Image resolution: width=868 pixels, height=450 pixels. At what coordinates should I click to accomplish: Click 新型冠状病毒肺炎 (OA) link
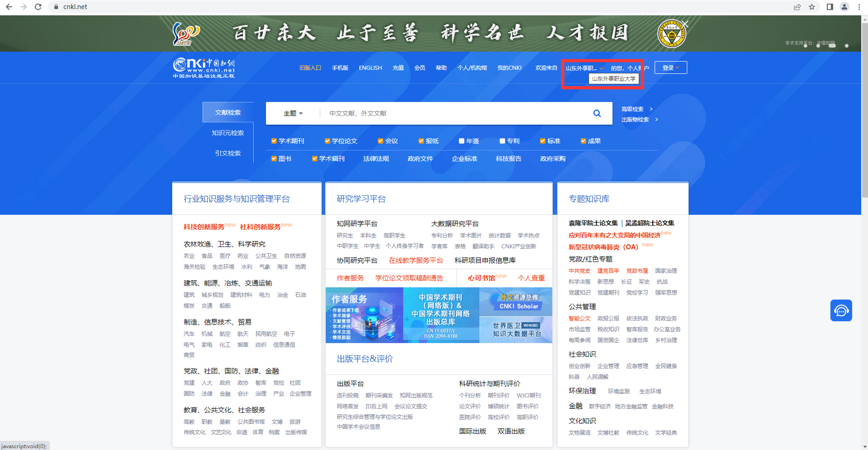pyautogui.click(x=603, y=247)
